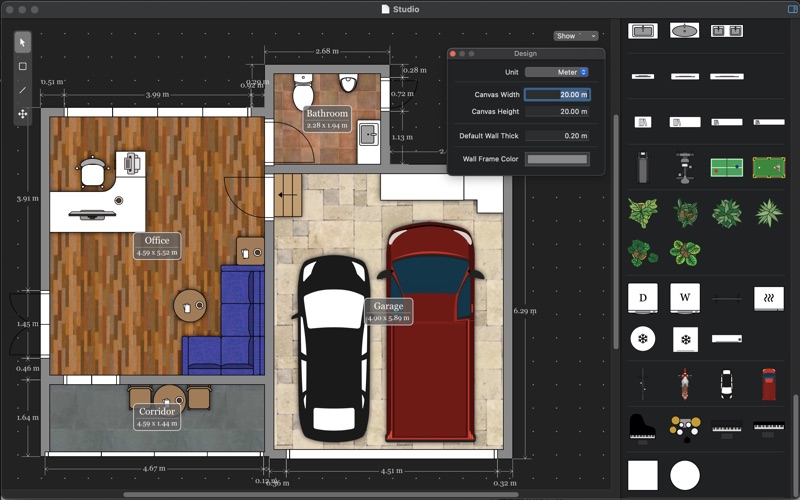Choose the grand piano item in library
The width and height of the screenshot is (800, 500).
coord(642,427)
